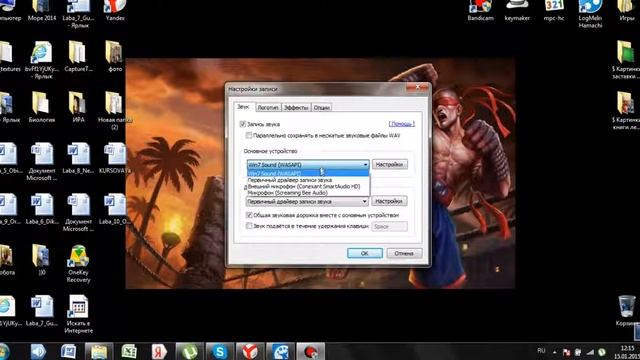Enable Звук подаётся в течение удержания клавиши

pyautogui.click(x=249, y=226)
